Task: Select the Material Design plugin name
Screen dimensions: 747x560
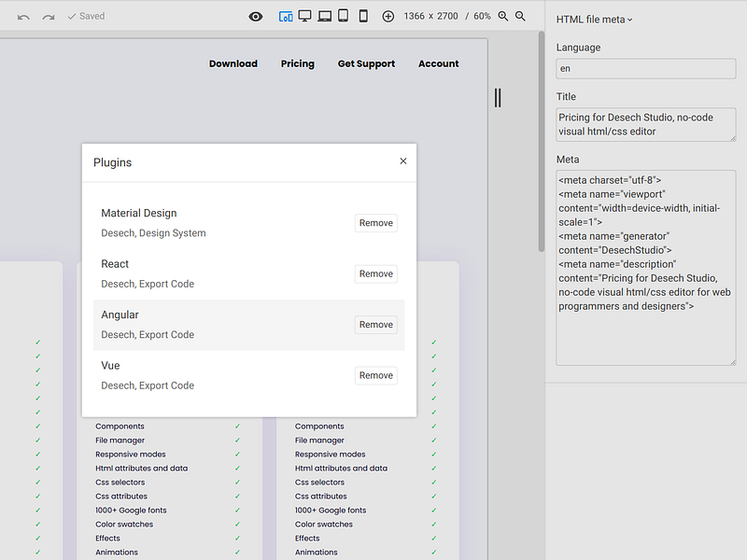Action: click(138, 213)
